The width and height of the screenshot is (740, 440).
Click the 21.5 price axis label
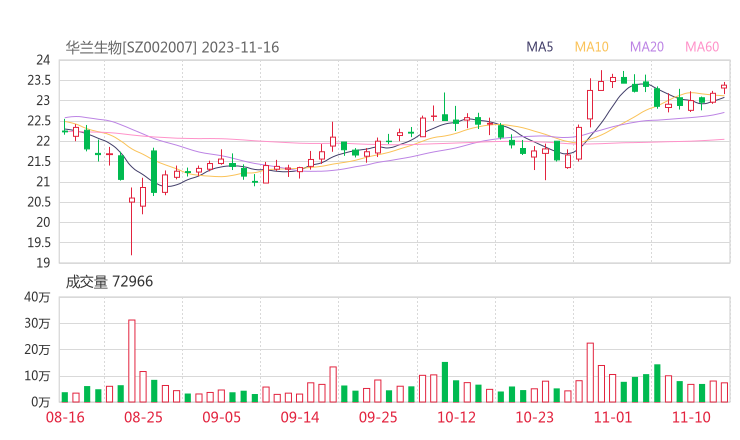click(39, 161)
